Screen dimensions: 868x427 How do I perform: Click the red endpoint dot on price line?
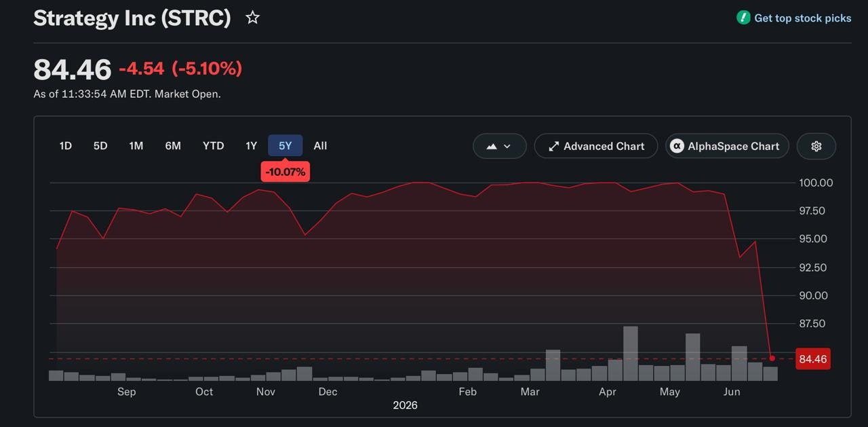(772, 358)
